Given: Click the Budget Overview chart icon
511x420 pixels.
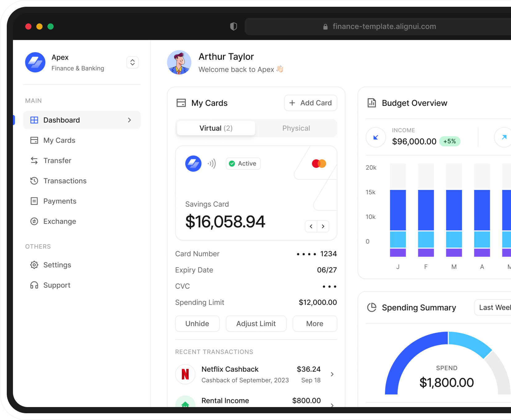Looking at the screenshot, I should (x=372, y=103).
